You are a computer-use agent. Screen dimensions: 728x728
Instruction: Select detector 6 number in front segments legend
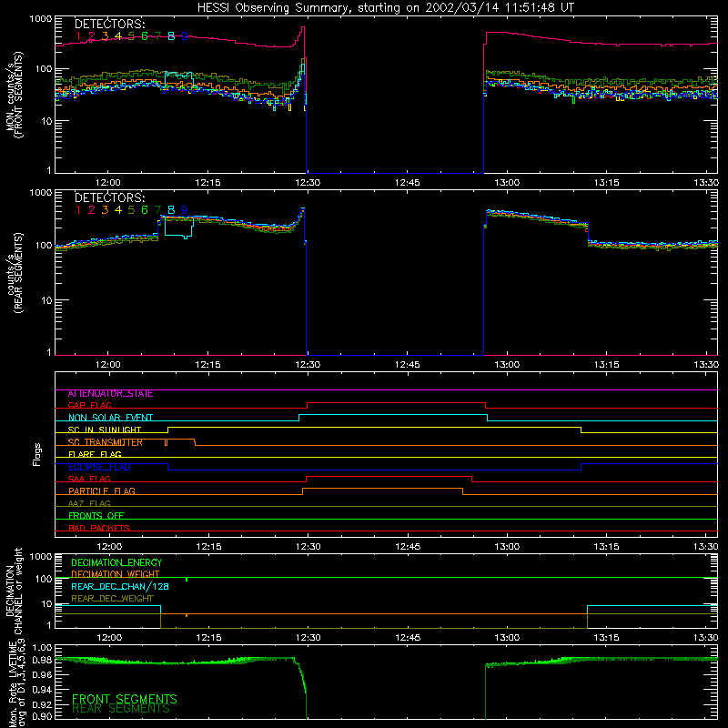[x=145, y=36]
